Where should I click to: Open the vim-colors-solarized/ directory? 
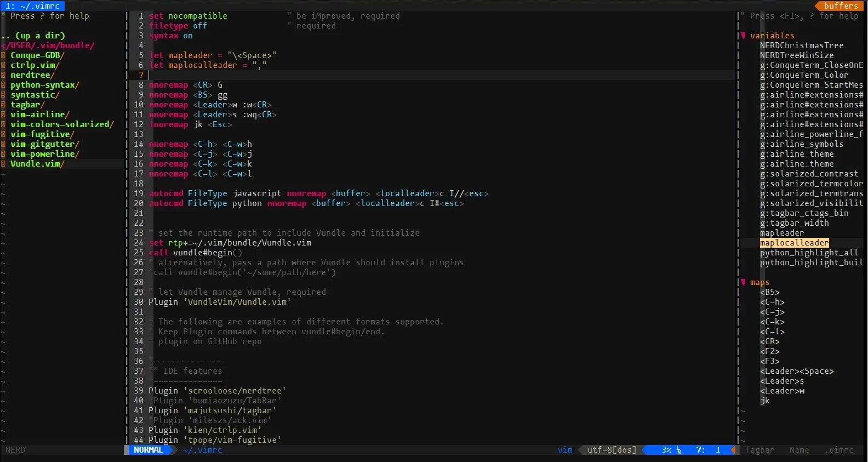(62, 124)
